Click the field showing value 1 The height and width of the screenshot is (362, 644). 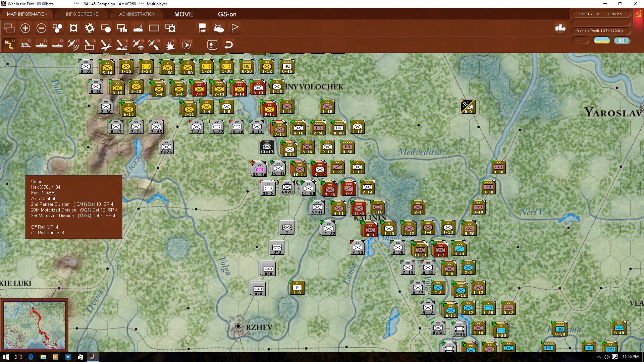580,40
